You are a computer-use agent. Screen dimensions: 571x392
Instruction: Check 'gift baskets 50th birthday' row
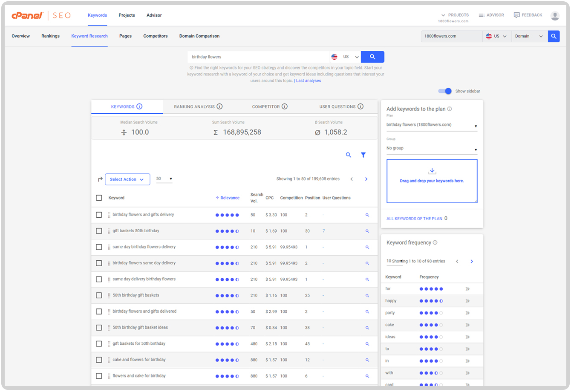click(99, 231)
